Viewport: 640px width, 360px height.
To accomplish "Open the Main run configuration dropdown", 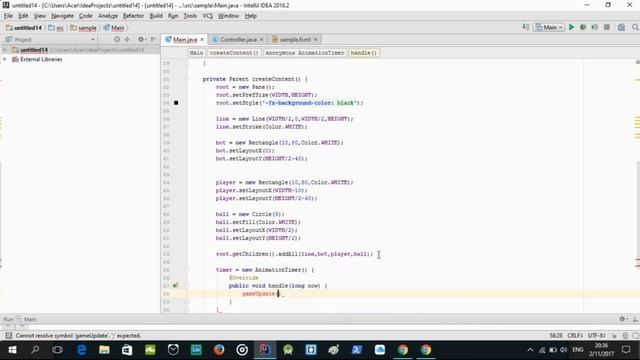I will tap(549, 27).
